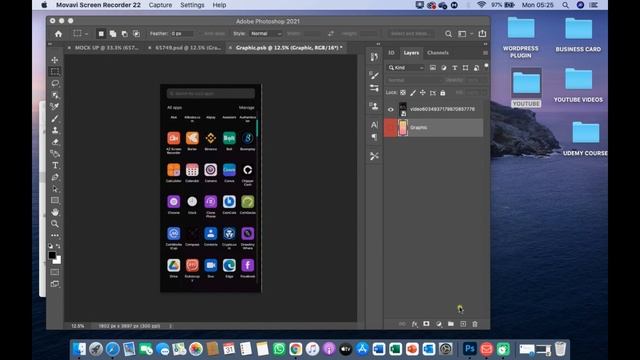Click the Create new group folder icon
This screenshot has width=640, height=360.
click(x=451, y=324)
